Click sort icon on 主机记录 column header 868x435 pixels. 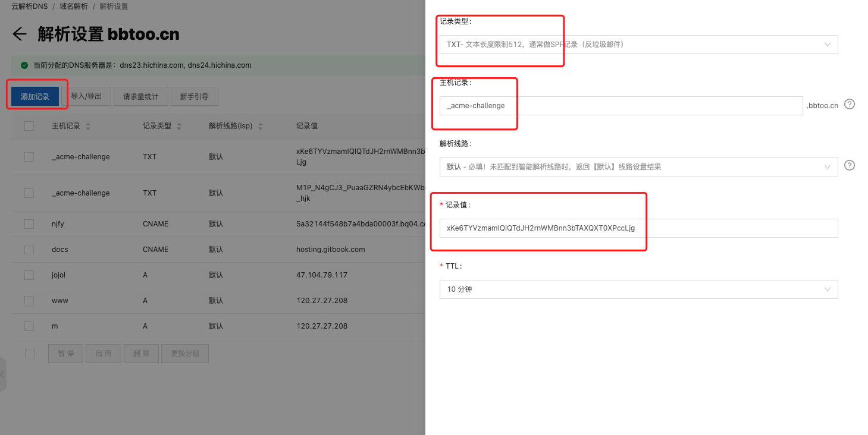[x=88, y=127]
